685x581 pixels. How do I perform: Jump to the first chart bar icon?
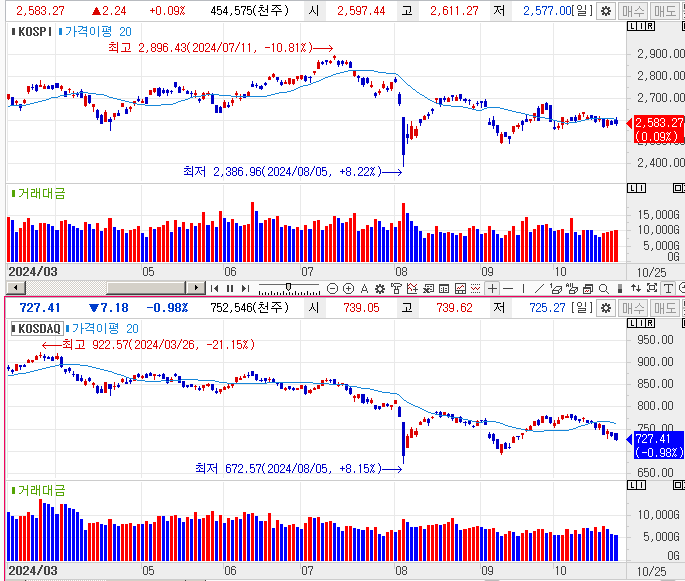tap(214, 288)
